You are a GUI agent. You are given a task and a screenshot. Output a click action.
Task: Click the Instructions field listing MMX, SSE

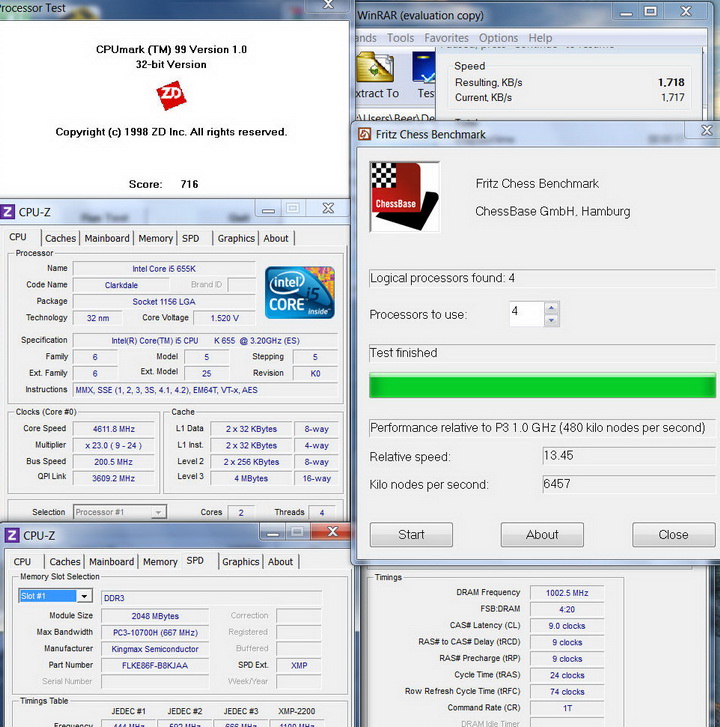[207, 390]
